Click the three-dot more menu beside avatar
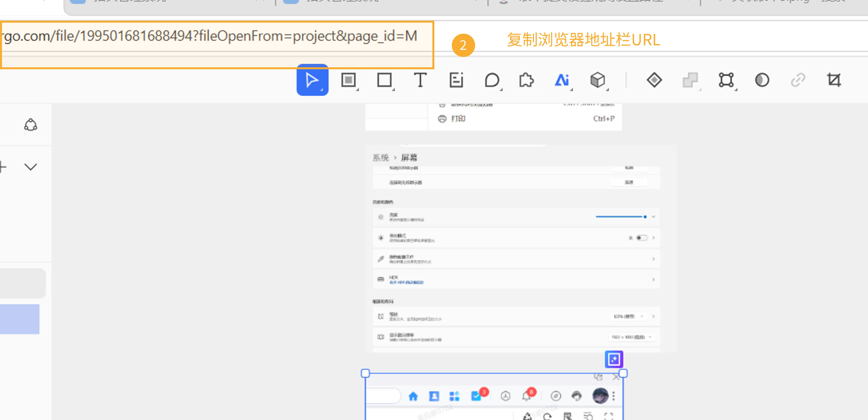Image resolution: width=868 pixels, height=420 pixels. 613,396
